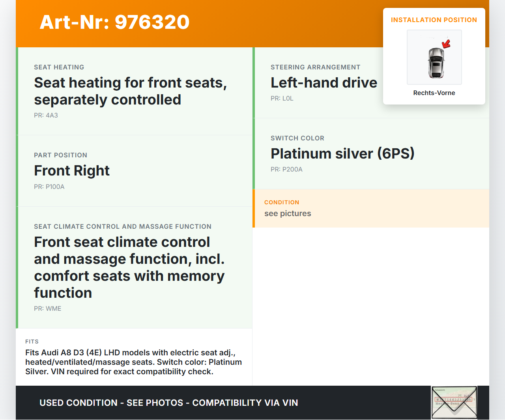
Task: Click the Left-hand drive value
Action: point(324,83)
